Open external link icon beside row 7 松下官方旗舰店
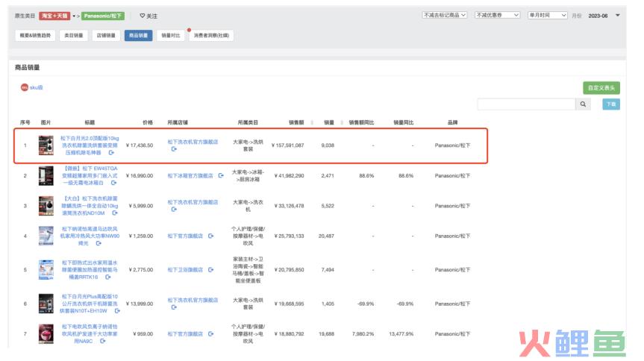 [x=210, y=334]
